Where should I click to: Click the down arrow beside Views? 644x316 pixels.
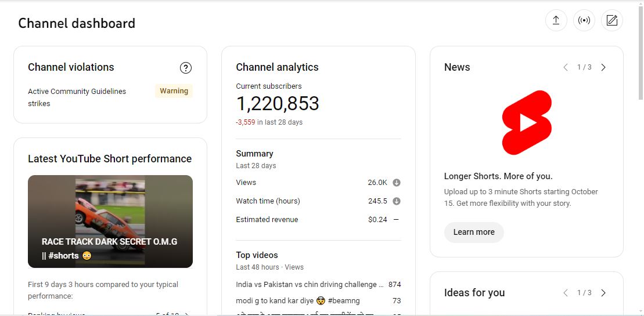[x=397, y=183]
